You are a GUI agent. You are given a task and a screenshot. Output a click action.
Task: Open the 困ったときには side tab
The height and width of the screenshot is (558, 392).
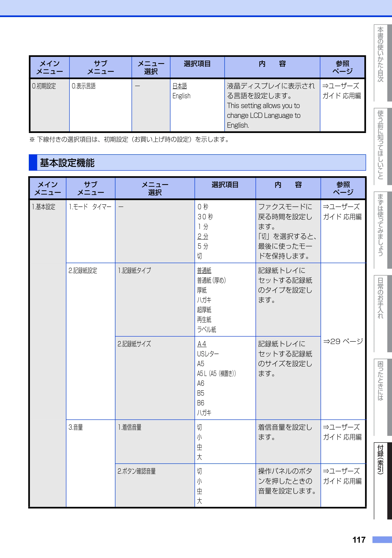383,397
